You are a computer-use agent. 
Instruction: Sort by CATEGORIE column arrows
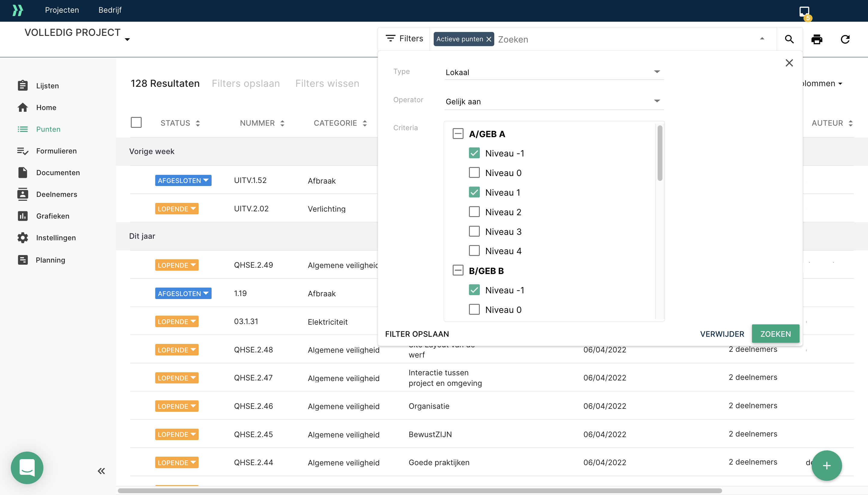[x=365, y=123]
